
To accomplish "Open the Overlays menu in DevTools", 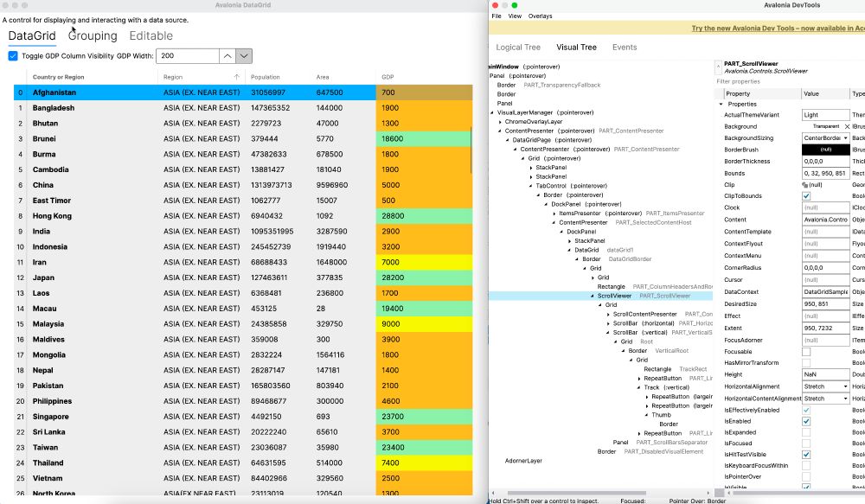I will pos(540,16).
